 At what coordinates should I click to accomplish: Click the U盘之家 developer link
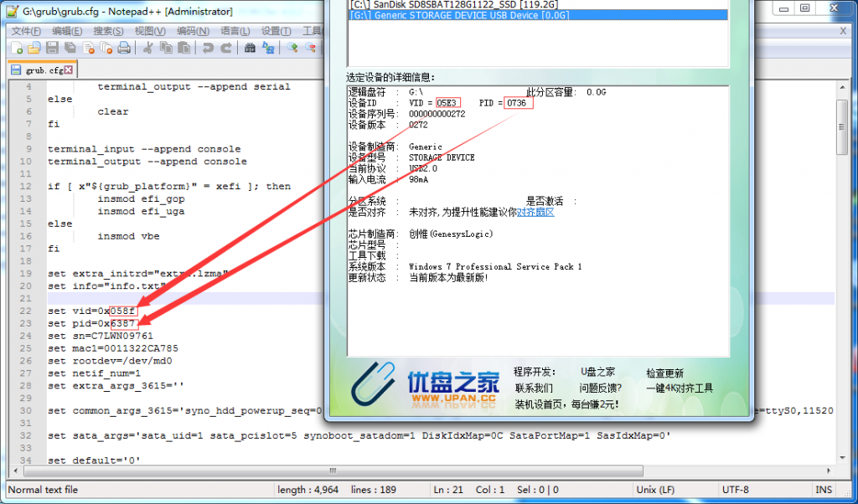coord(597,373)
